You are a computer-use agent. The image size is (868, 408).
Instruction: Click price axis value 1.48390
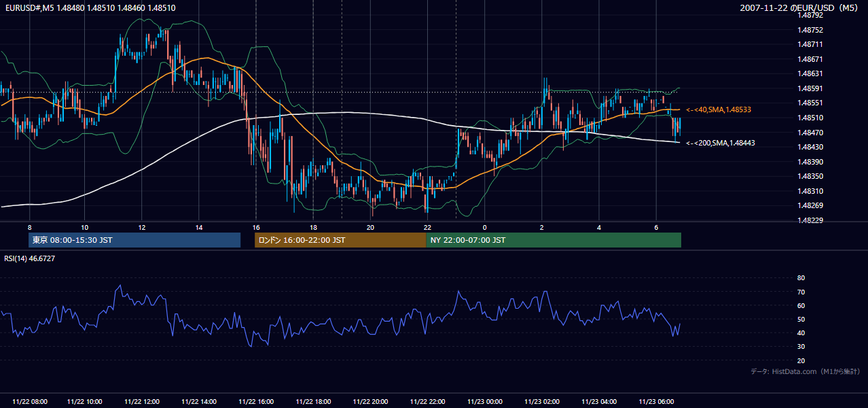click(x=810, y=162)
